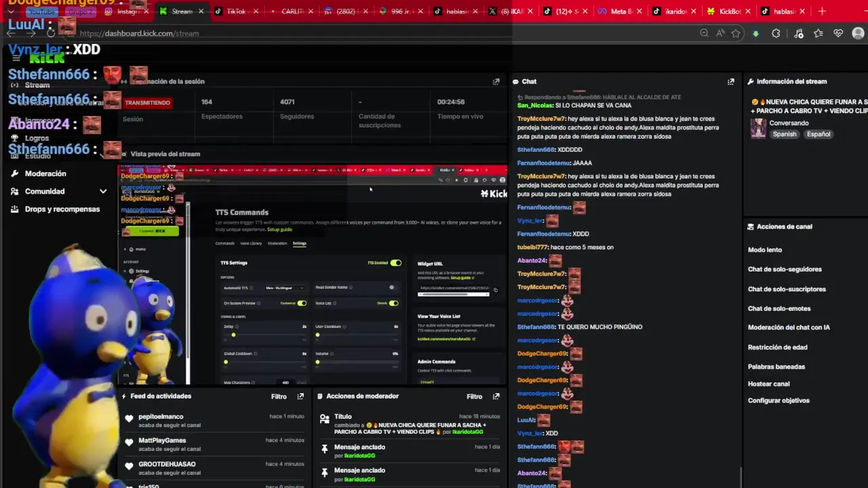Open the Voice Library tab in preview
868x488 pixels.
click(251, 243)
